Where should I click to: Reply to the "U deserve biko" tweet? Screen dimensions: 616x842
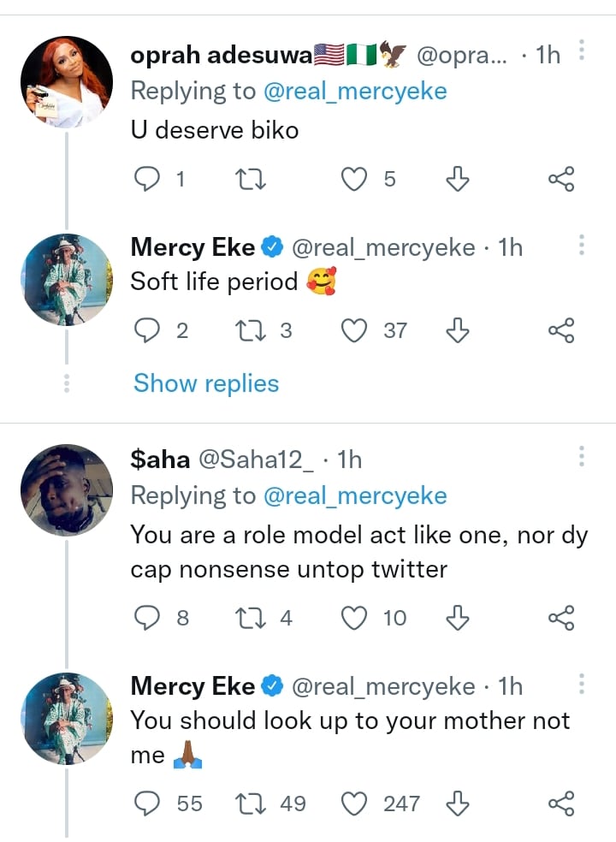click(149, 179)
